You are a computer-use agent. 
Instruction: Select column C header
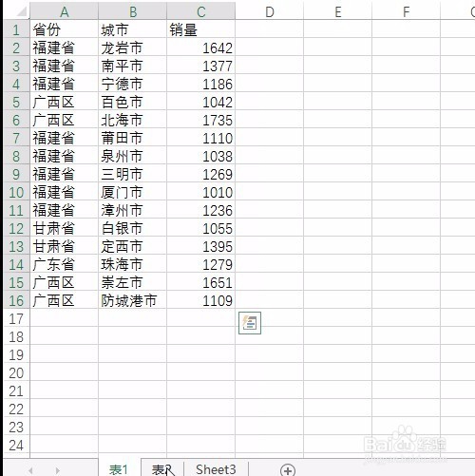pos(201,12)
